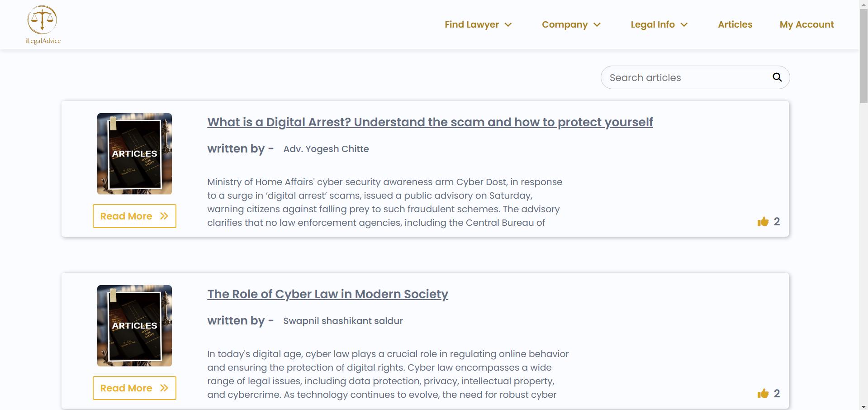Go to My Account page

[x=806, y=24]
